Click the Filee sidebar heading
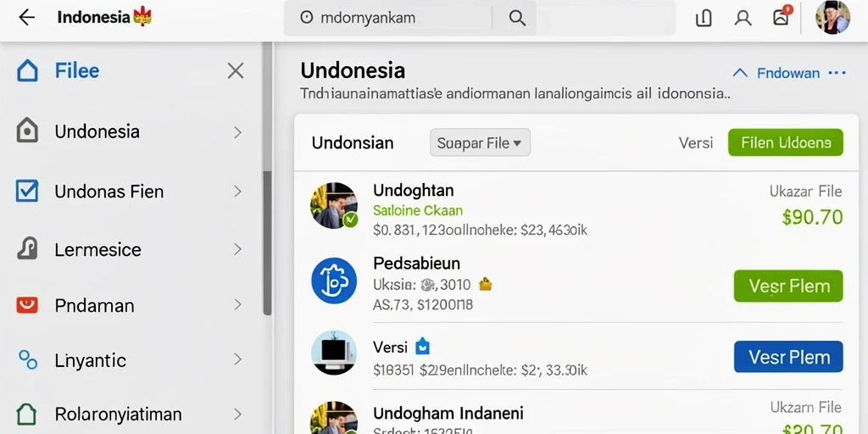The height and width of the screenshot is (434, 868). [x=77, y=71]
